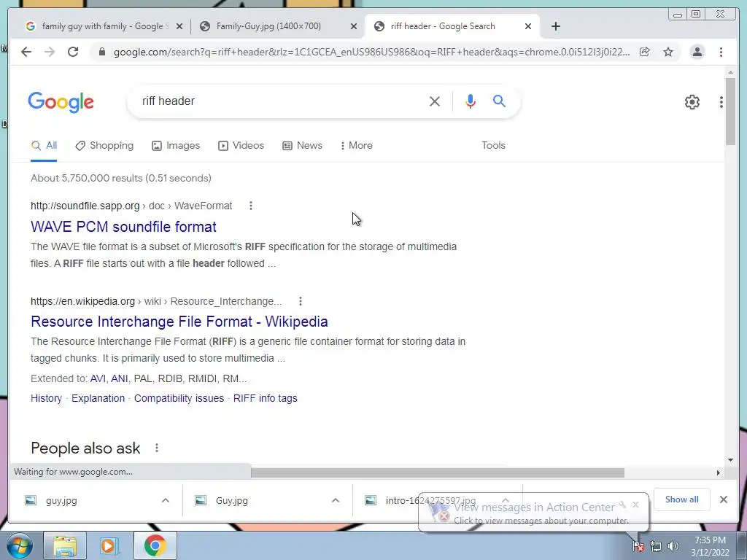Bookmark this page with the star

(x=668, y=52)
